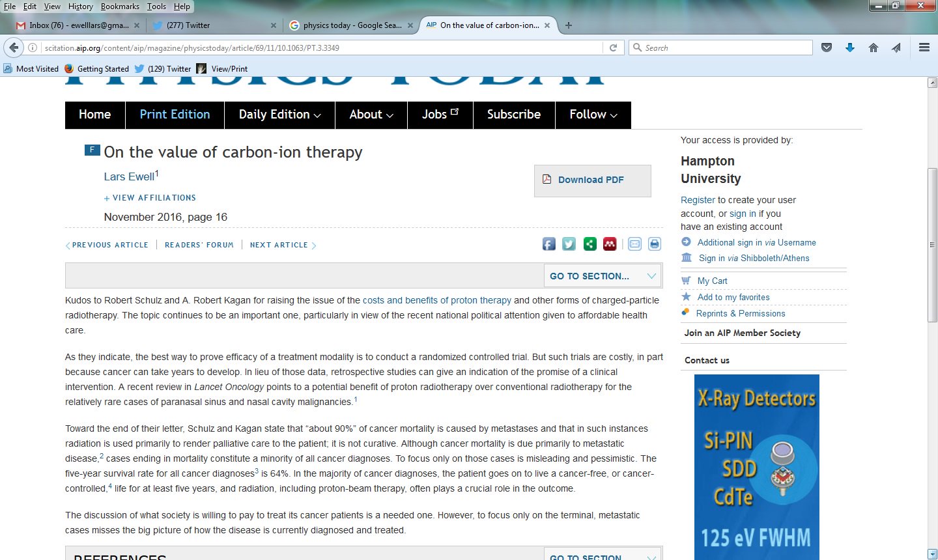Expand the About menu chevron
Image resolution: width=938 pixels, height=560 pixels.
click(x=391, y=115)
